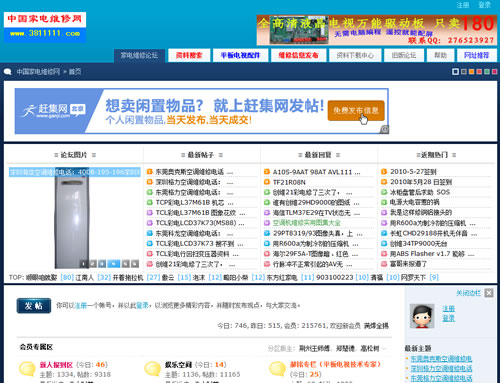The width and height of the screenshot is (500, 383).
Task: Select the highlighted blue slideshow page button
Action: point(114,264)
